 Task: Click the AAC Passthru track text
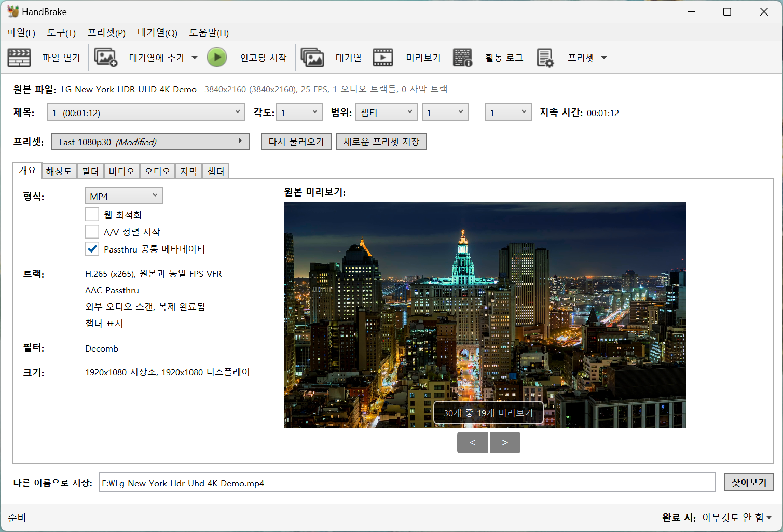112,290
